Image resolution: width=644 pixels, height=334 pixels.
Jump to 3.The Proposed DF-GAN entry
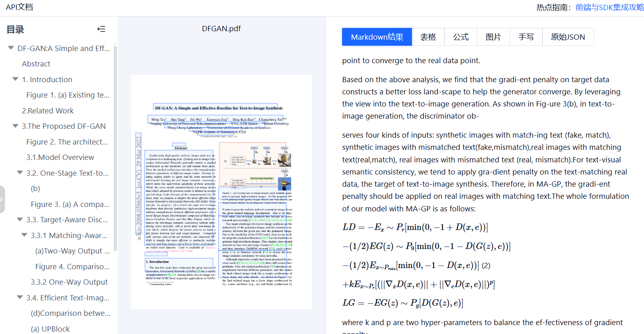tap(64, 126)
